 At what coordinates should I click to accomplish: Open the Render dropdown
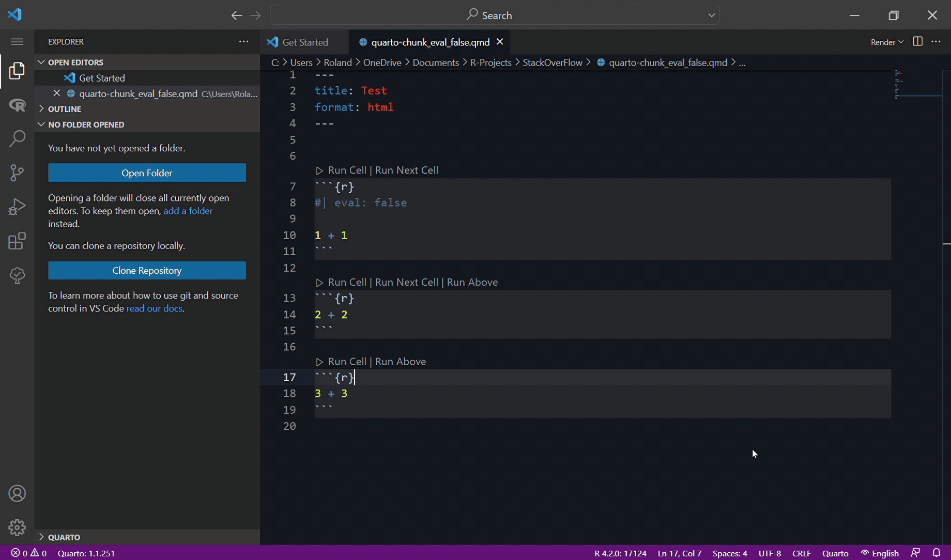[887, 42]
